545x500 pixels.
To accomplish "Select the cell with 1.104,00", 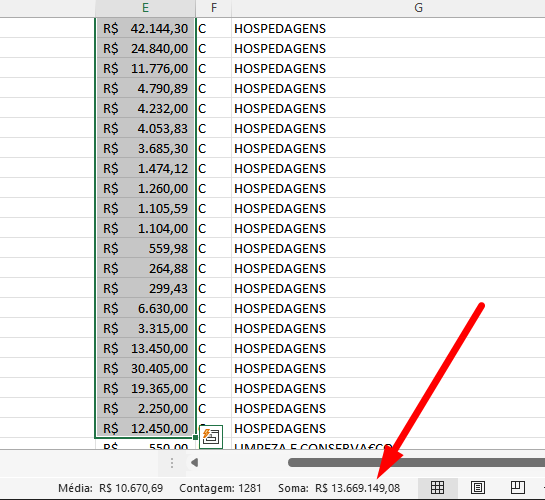I will [x=146, y=228].
